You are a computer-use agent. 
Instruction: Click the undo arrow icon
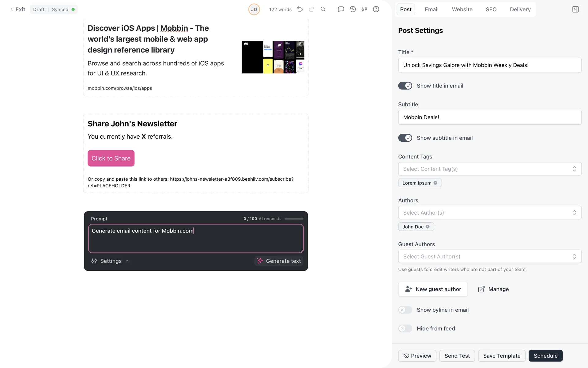click(300, 9)
